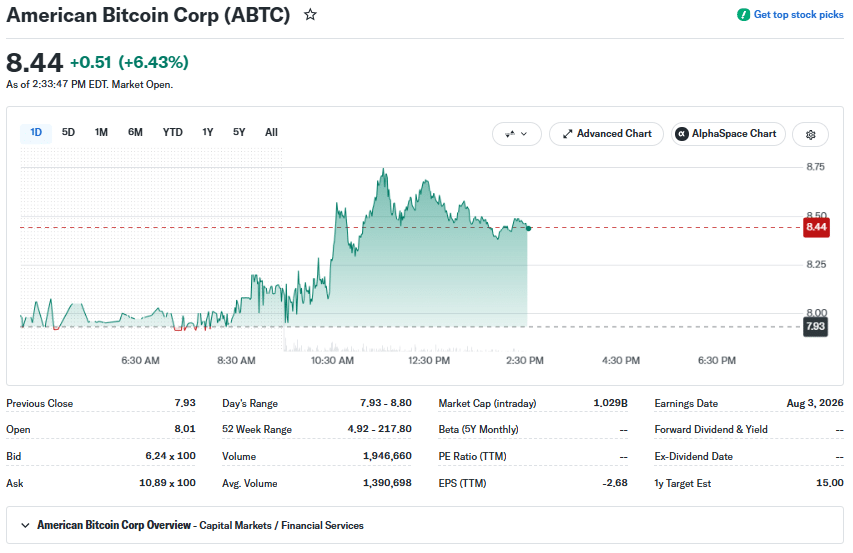Click the Ask value 10.89 x 100
853x553 pixels.
(x=168, y=483)
